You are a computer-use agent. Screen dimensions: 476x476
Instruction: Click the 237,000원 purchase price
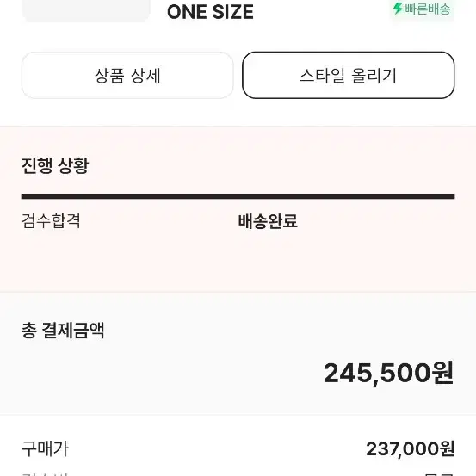click(411, 449)
